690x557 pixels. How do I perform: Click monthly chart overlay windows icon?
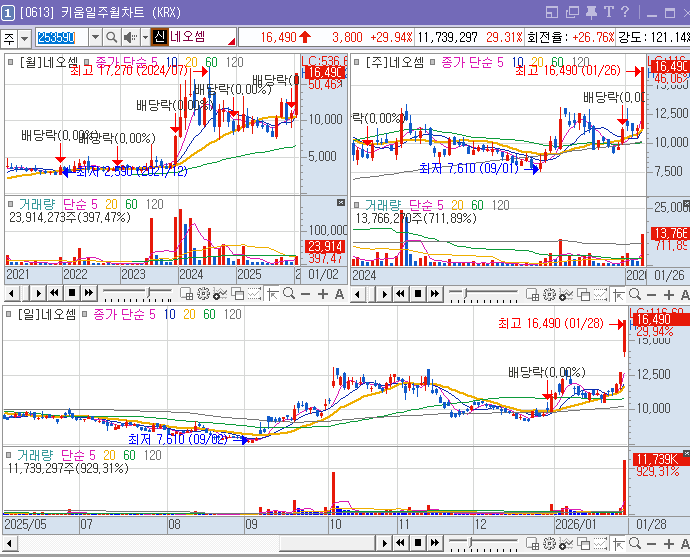(x=238, y=293)
